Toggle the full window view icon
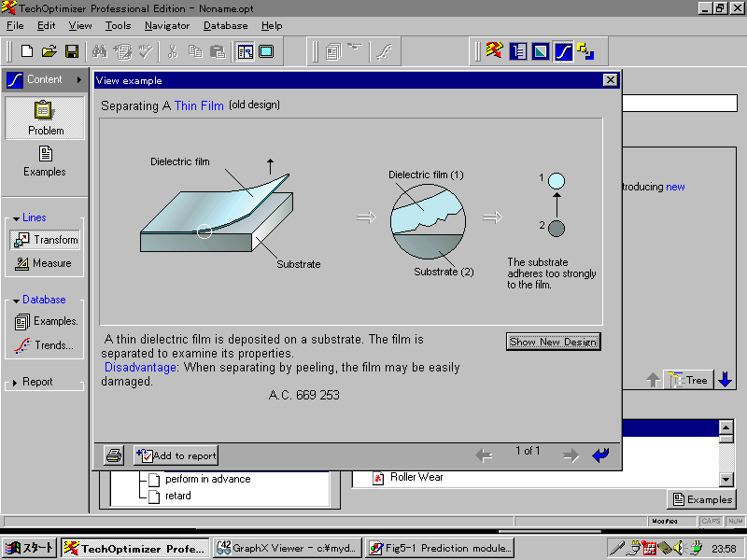The width and height of the screenshot is (747, 560). tap(266, 51)
